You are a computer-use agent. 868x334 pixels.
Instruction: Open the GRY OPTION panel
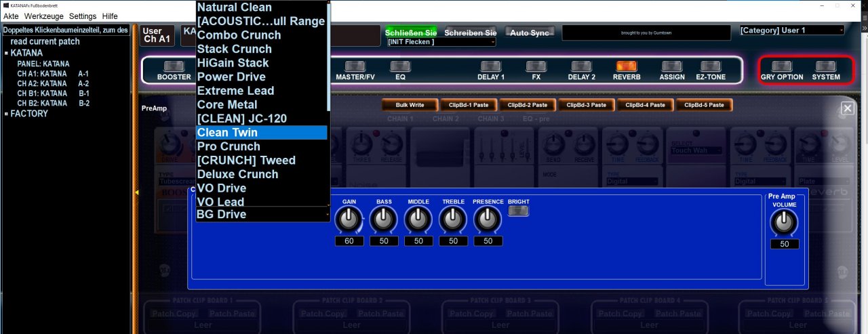tap(782, 66)
